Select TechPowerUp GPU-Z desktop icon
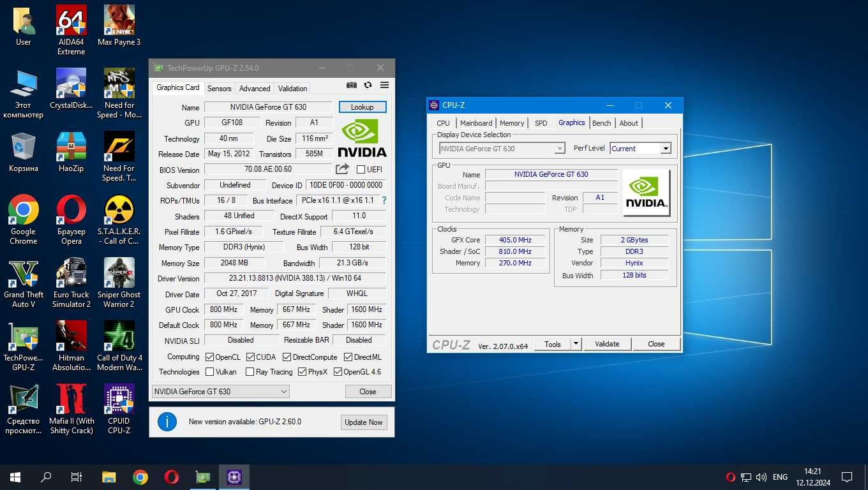This screenshot has height=490, width=868. pyautogui.click(x=24, y=346)
